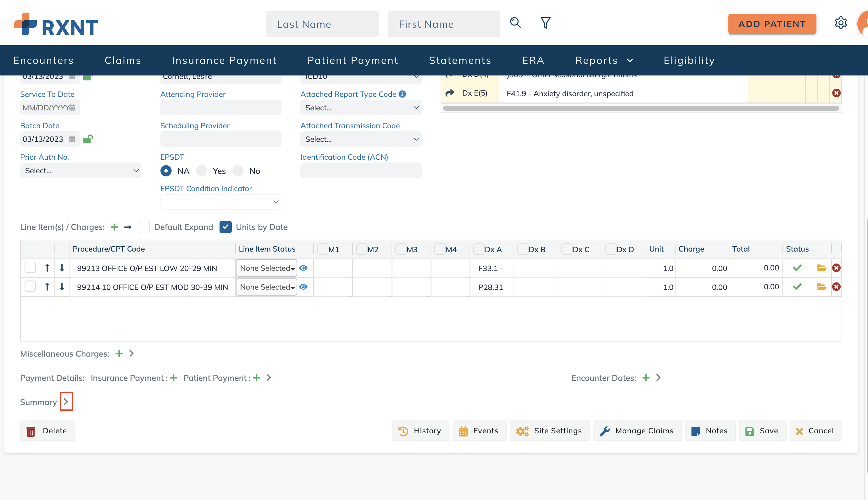Screen dimensions: 868x500
Task: Click the patient search magnifier icon
Action: (x=515, y=23)
